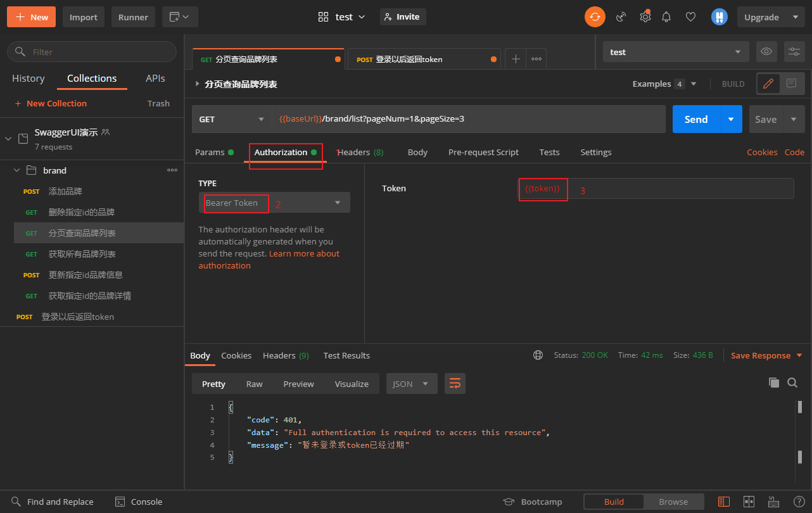812x513 pixels.
Task: Click the Token input field
Action: (656, 189)
